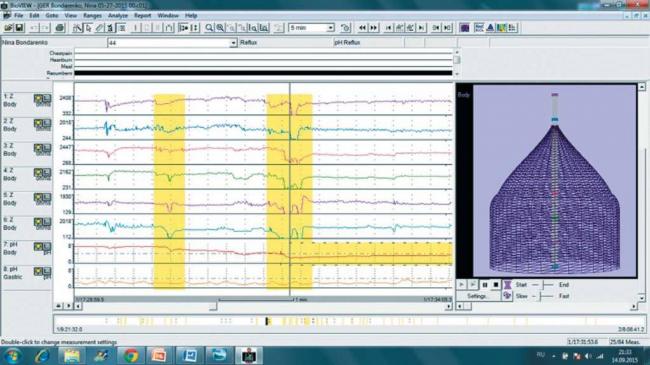Click the pH Reflux label field
Viewport: 650px width, 365px height.
(x=368, y=43)
